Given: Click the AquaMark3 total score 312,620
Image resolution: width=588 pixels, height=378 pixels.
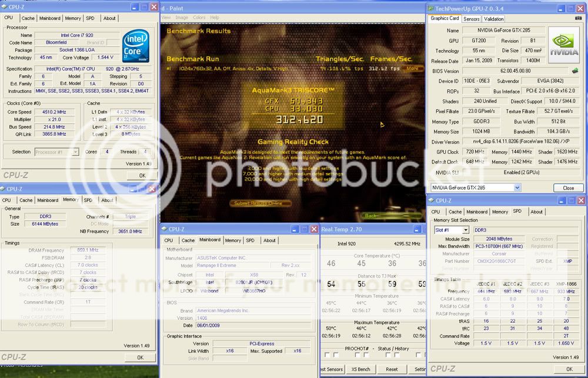Looking at the screenshot, I should coord(299,119).
